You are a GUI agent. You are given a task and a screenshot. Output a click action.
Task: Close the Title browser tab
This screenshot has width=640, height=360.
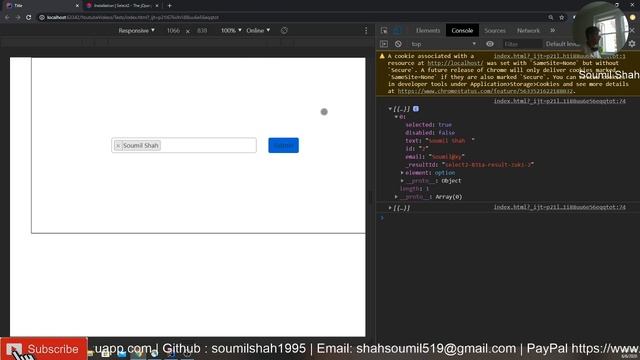[x=77, y=6]
